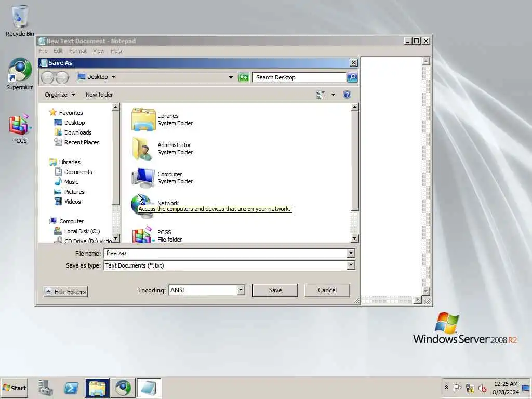Select the Administrator system folder icon
The image size is (532, 399).
(x=142, y=149)
